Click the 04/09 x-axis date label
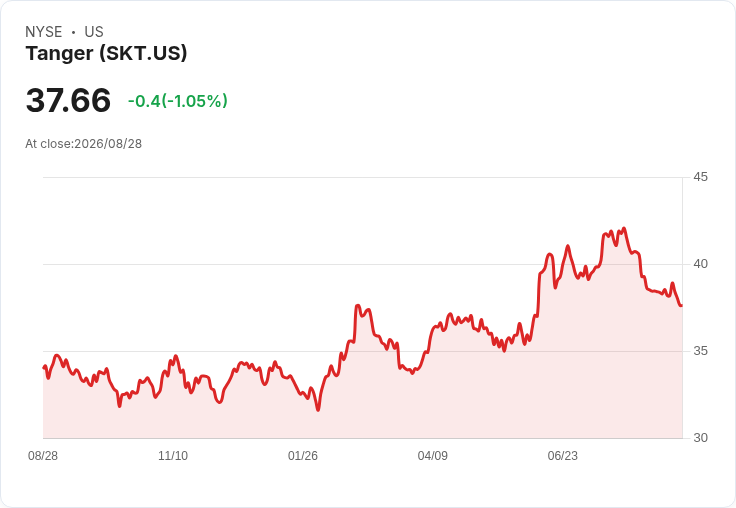This screenshot has height=508, width=736. (432, 456)
